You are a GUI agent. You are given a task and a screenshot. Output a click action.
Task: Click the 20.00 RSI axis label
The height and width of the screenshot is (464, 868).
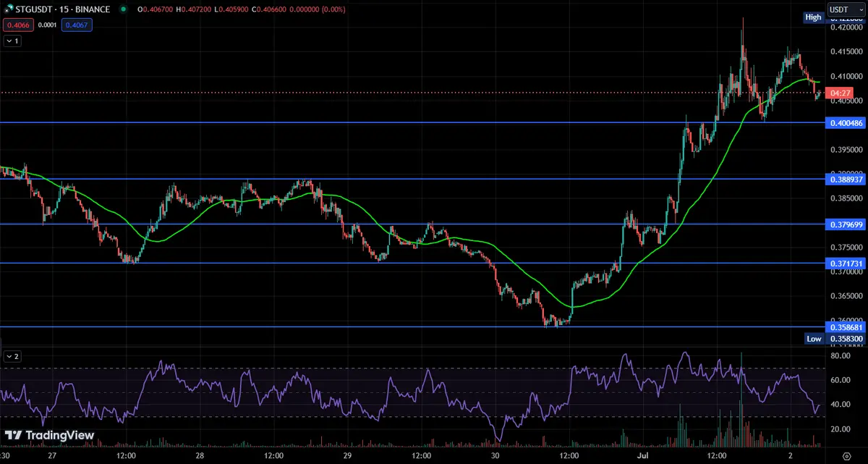coord(840,429)
